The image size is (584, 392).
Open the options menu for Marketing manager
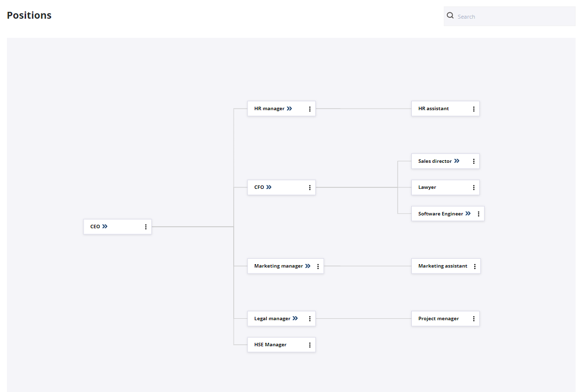point(318,266)
